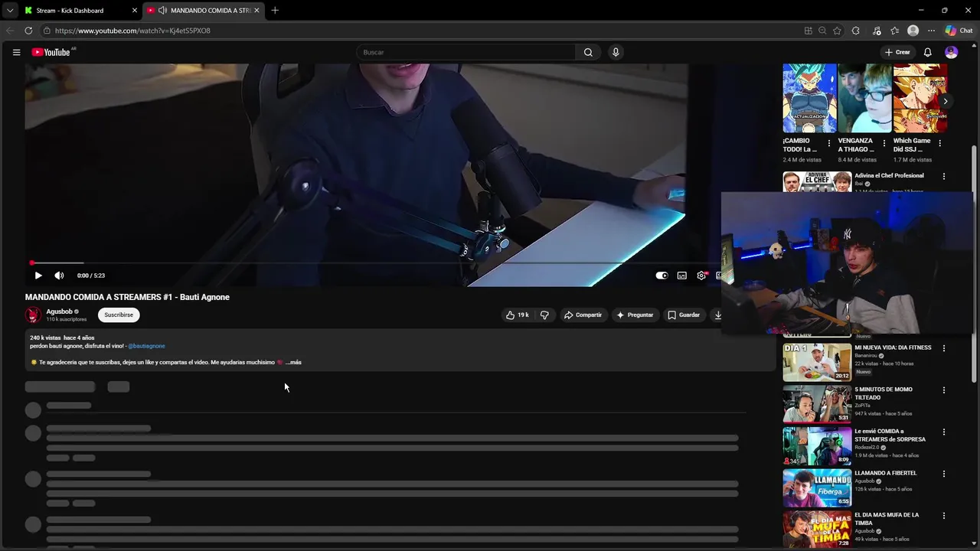980x551 pixels.
Task: Open the Agusbob channel avatar
Action: point(33,315)
